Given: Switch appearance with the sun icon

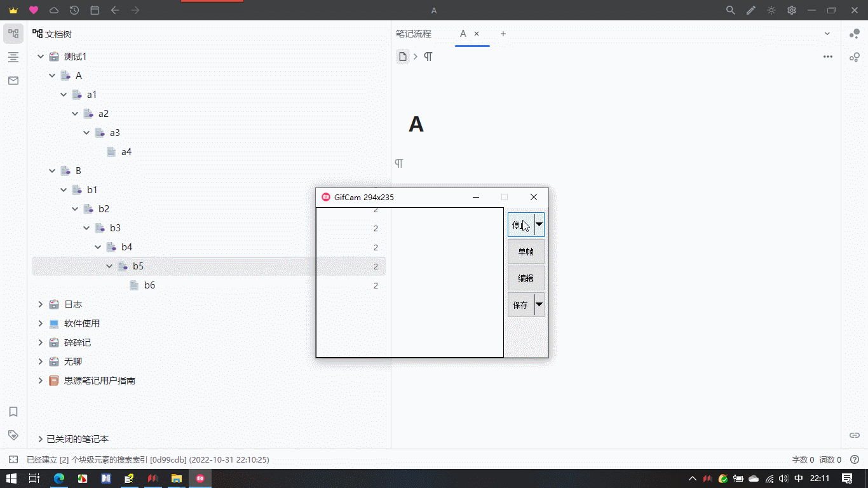Looking at the screenshot, I should (771, 10).
